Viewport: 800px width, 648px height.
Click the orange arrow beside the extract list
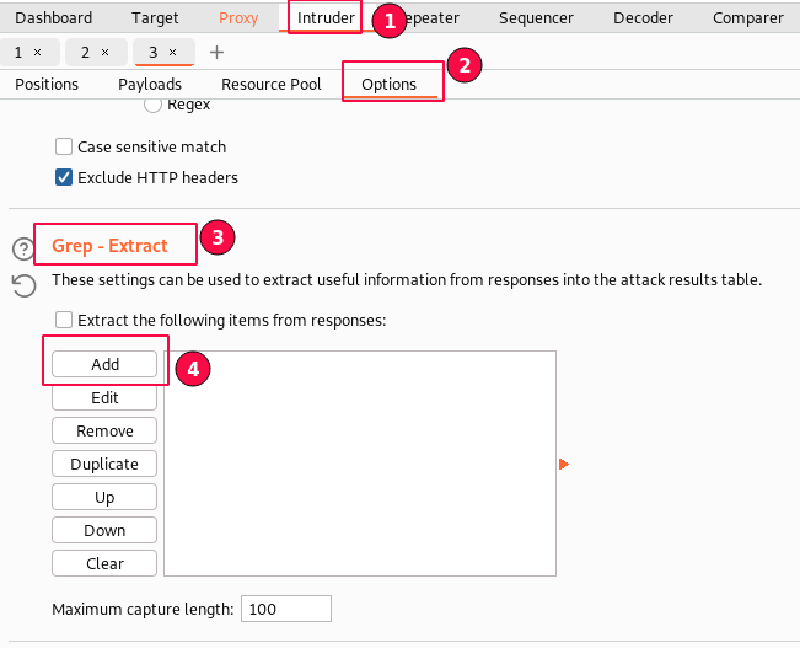[564, 464]
